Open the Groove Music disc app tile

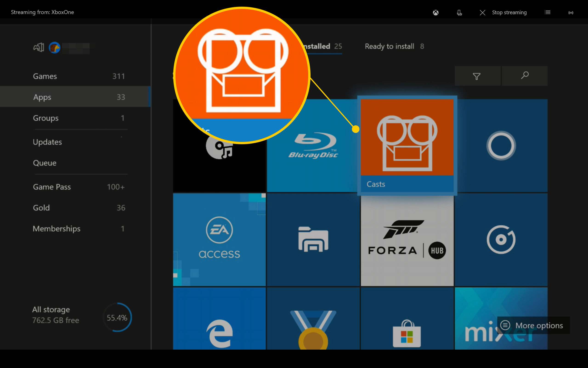pos(501,239)
